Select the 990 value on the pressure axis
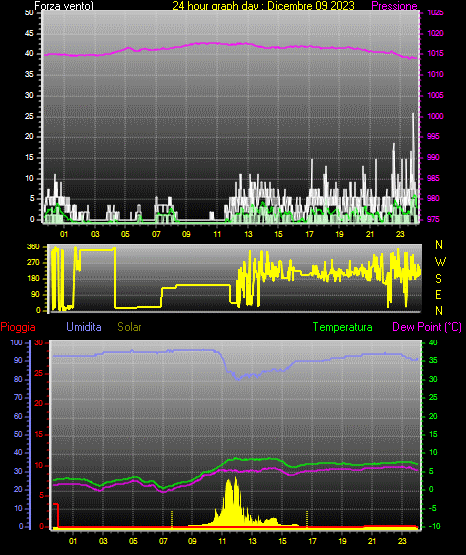The width and height of the screenshot is (466, 555). pos(433,157)
